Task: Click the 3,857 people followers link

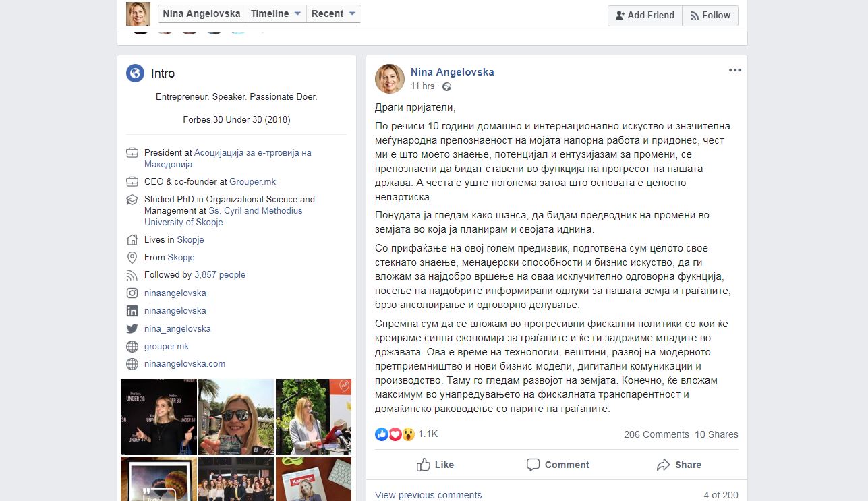Action: (220, 274)
